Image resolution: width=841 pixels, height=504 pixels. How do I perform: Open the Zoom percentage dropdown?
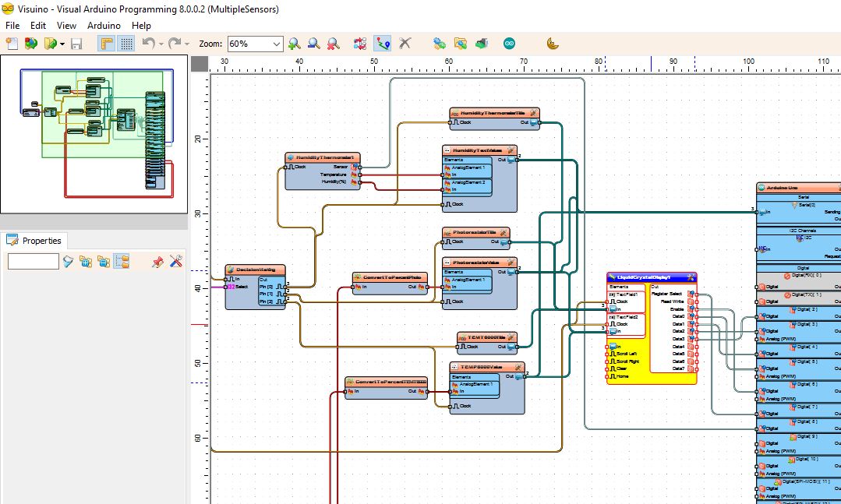277,44
